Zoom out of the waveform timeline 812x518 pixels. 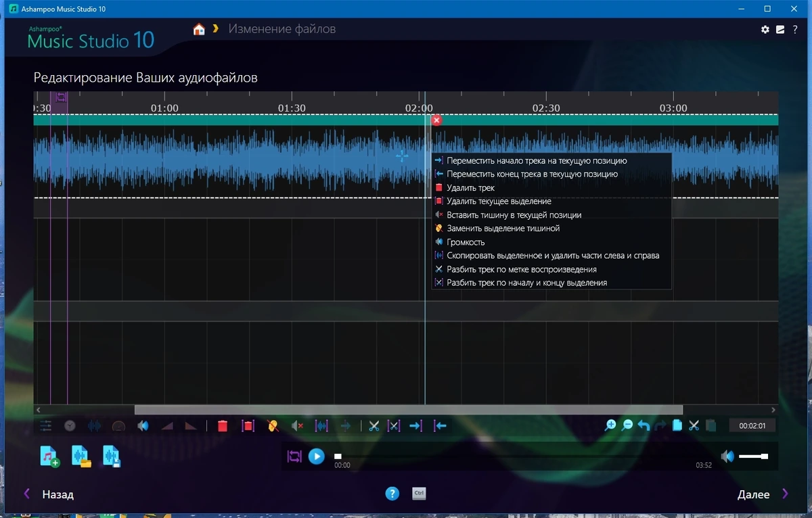tap(627, 425)
